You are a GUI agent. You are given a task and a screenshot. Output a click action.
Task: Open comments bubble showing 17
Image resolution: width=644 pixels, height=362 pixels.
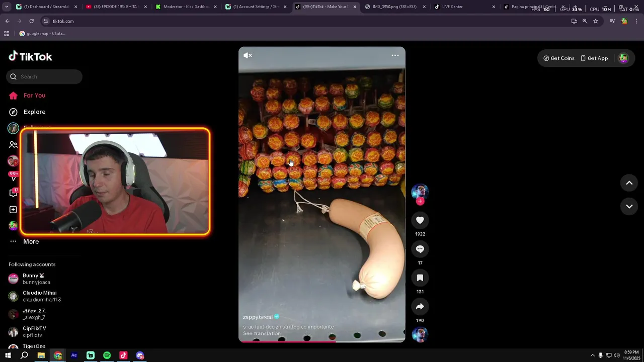[x=420, y=249]
